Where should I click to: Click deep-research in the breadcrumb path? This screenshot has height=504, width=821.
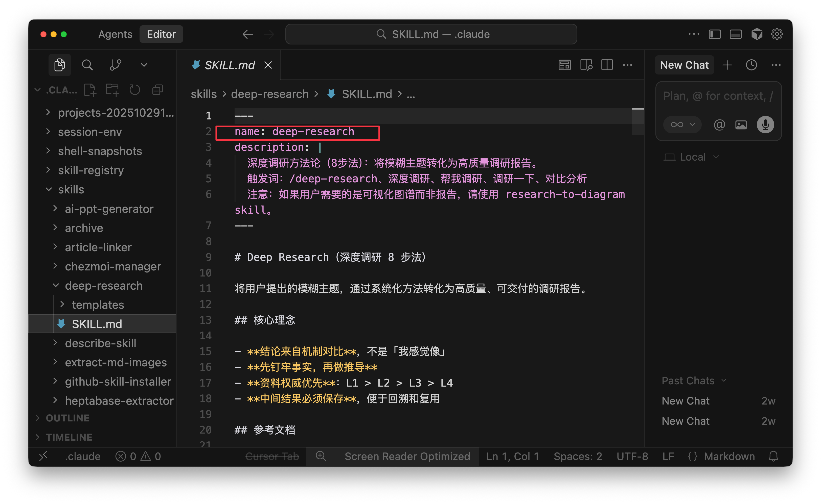pyautogui.click(x=269, y=94)
